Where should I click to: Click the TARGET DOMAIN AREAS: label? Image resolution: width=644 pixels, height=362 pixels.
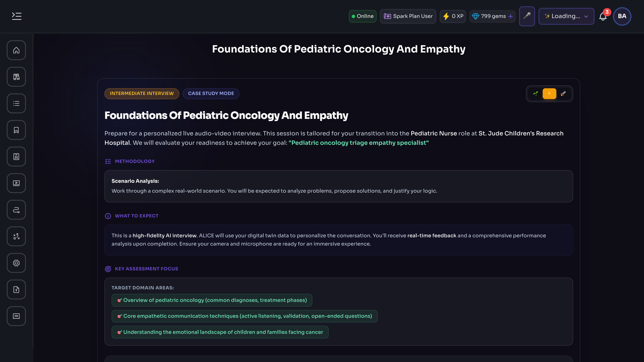click(143, 288)
